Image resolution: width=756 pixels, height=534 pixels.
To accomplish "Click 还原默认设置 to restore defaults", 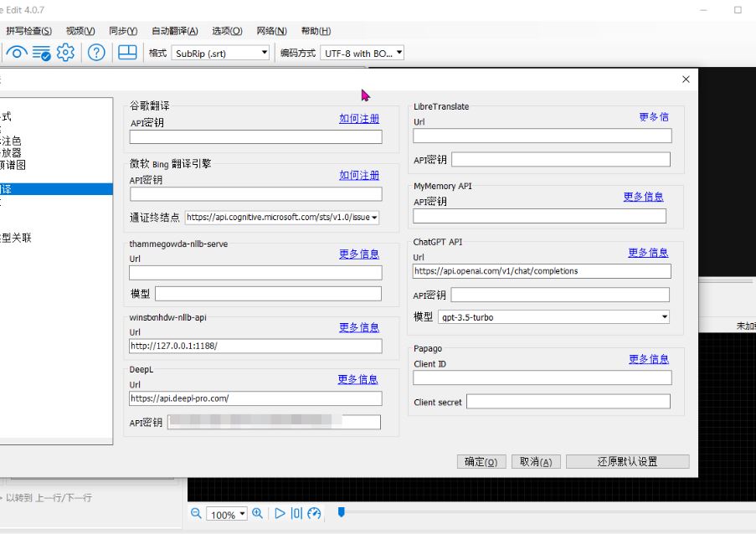I will [x=627, y=462].
